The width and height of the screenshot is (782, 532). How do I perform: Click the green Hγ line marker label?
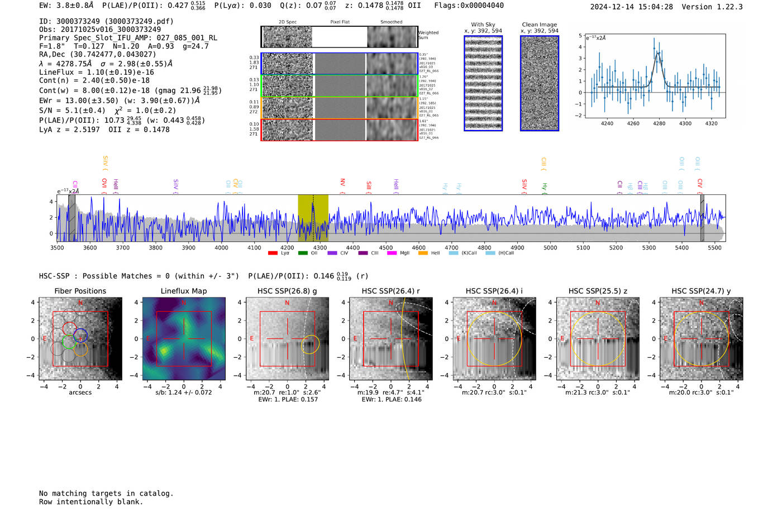click(x=544, y=188)
